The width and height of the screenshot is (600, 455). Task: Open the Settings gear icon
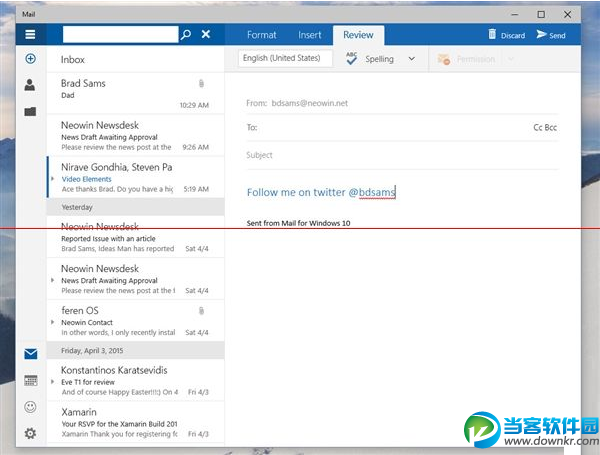[x=30, y=433]
